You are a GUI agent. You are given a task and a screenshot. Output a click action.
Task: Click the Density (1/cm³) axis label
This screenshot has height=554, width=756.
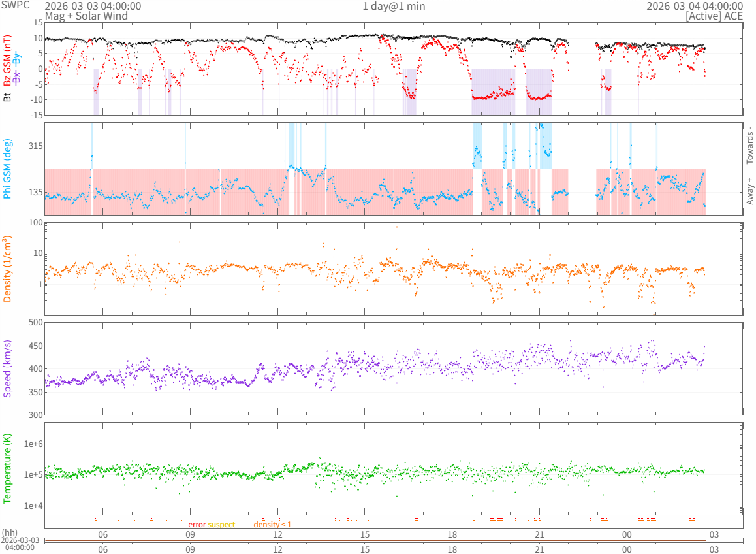click(8, 269)
